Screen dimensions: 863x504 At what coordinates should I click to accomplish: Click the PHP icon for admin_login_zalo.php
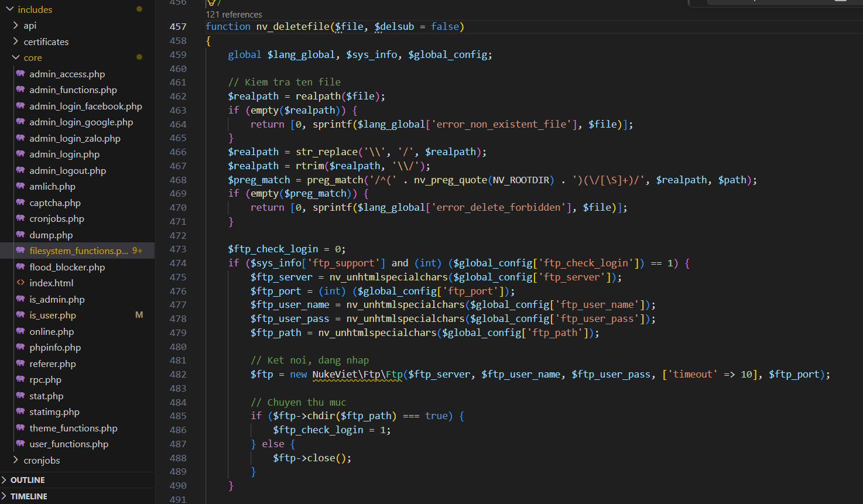[20, 138]
